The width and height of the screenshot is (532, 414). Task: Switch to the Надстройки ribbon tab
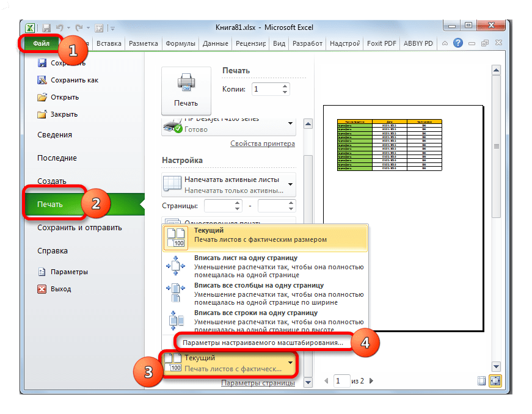pyautogui.click(x=344, y=43)
